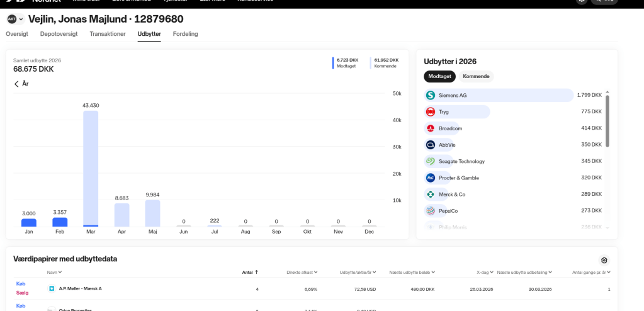644x311 pixels.
Task: Click Sælg for A.P. Møller - Mærsk A
Action: pyautogui.click(x=21, y=293)
